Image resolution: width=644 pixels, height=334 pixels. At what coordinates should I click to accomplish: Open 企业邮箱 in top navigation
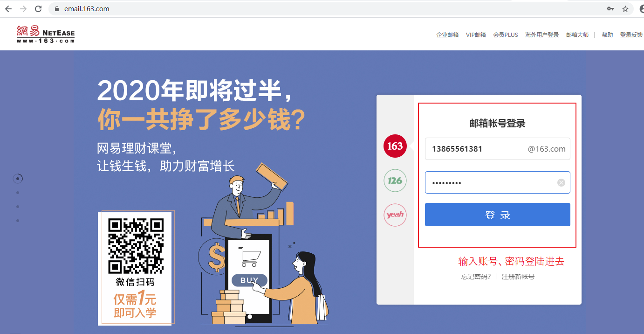pyautogui.click(x=447, y=35)
